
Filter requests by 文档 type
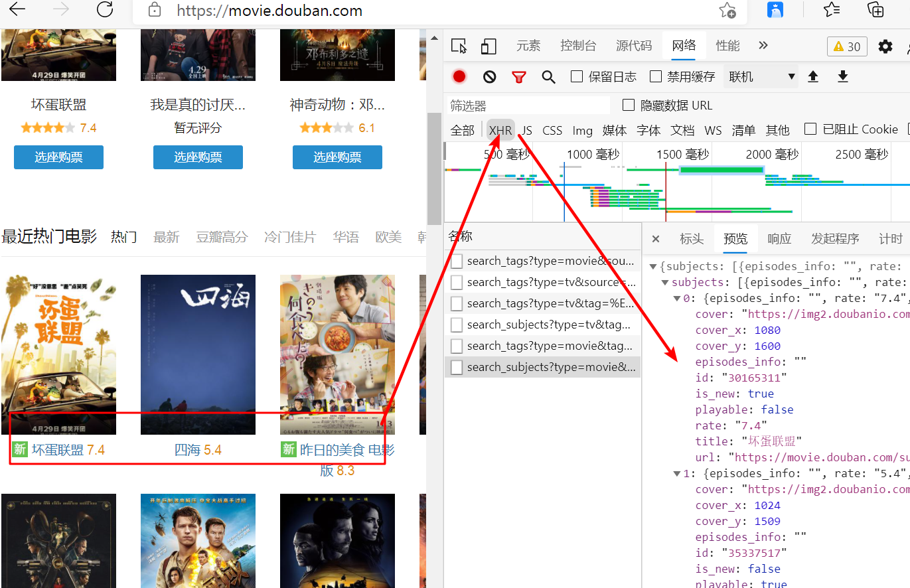point(682,130)
